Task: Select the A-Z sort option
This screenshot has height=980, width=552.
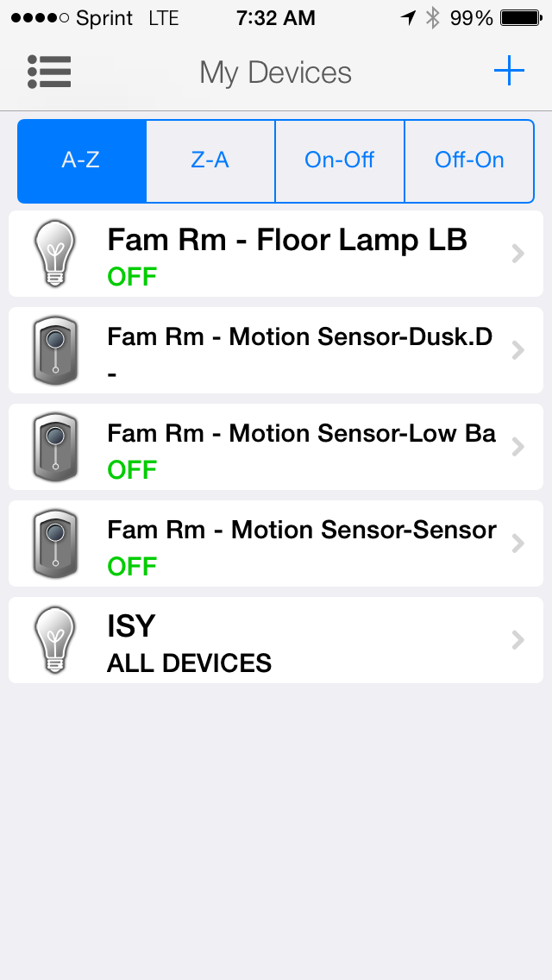Action: (x=82, y=160)
